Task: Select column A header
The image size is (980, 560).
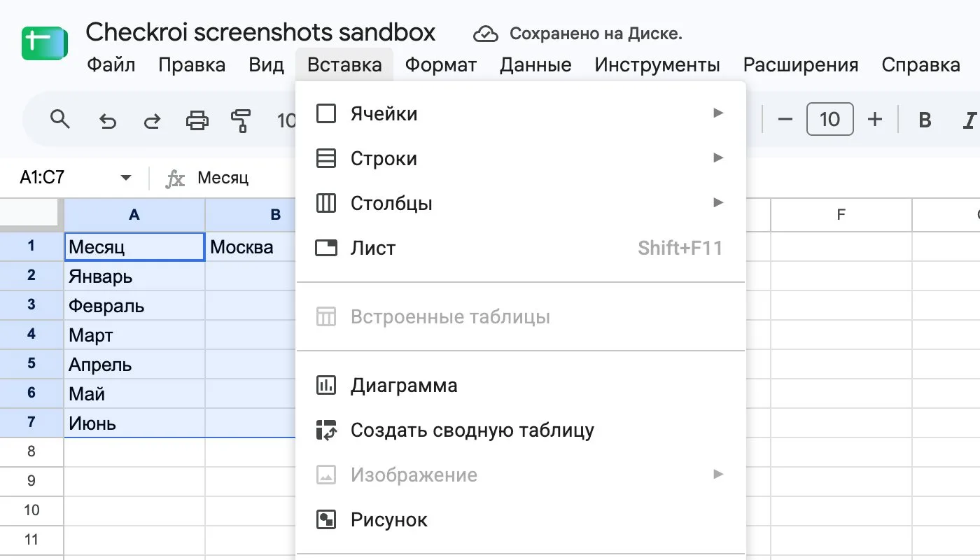Action: 134,215
